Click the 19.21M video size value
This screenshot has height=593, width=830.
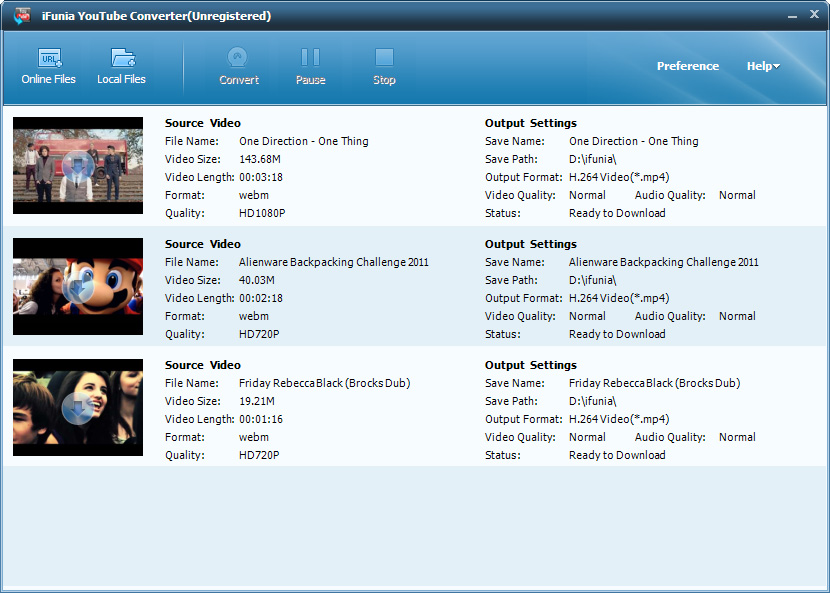[256, 401]
